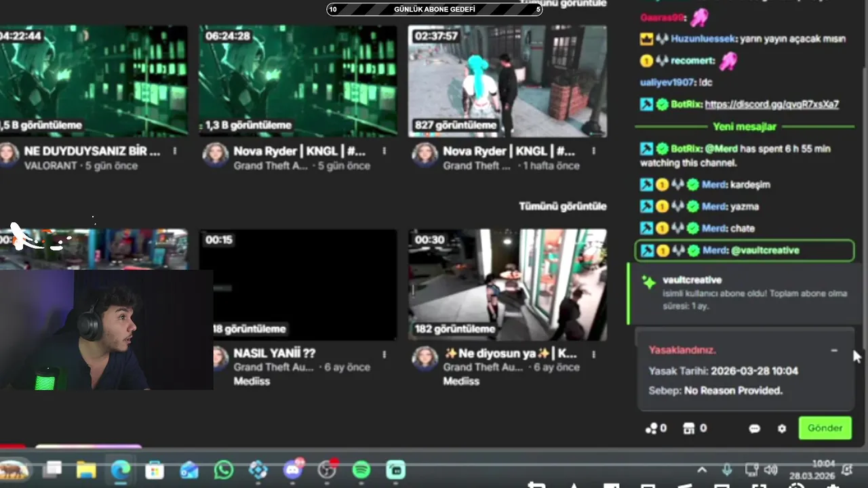Open Tümünü görüntüle link above clips row
The image size is (868, 488).
click(x=563, y=206)
